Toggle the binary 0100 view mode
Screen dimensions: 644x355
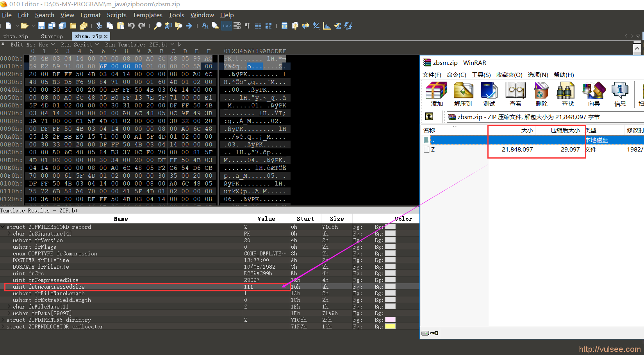269,26
